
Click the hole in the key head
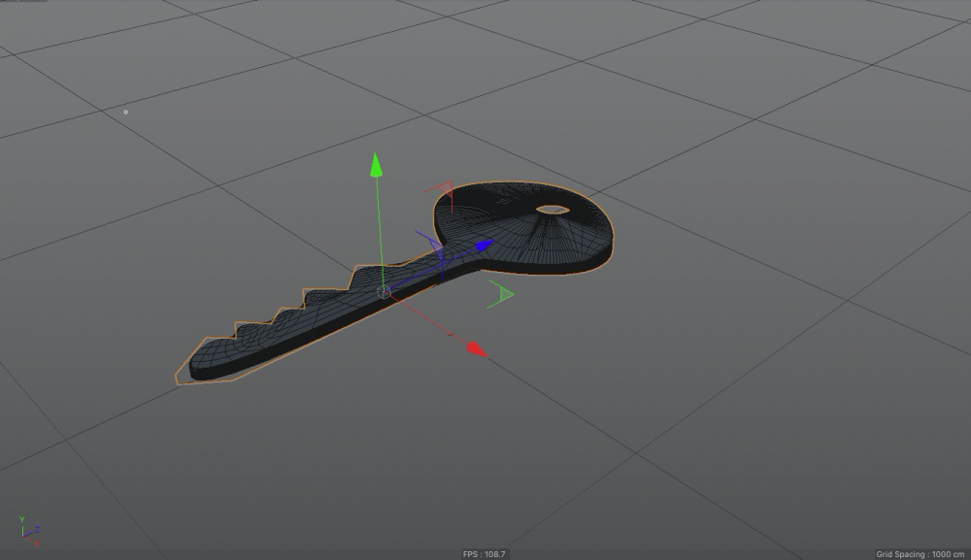552,210
